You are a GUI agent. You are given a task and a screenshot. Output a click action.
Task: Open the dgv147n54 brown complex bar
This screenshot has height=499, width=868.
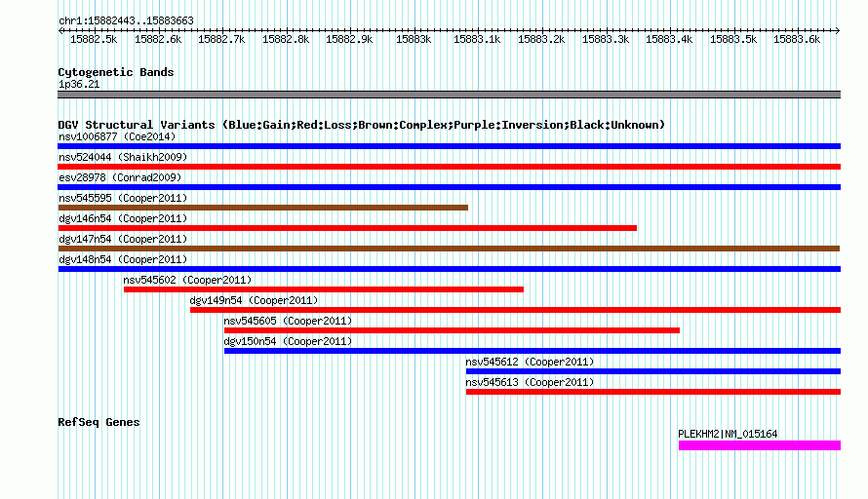(x=449, y=249)
